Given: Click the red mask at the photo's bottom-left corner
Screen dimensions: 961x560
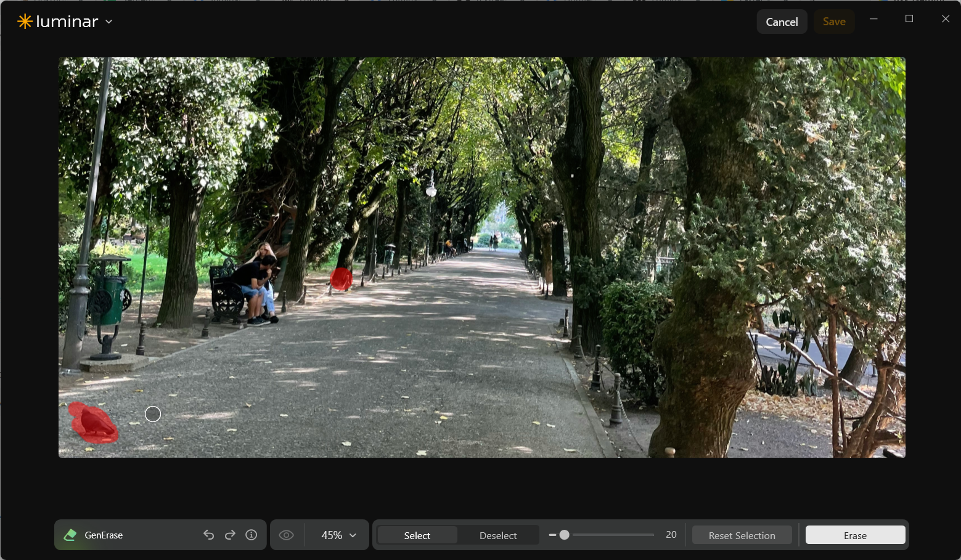Looking at the screenshot, I should (x=92, y=423).
